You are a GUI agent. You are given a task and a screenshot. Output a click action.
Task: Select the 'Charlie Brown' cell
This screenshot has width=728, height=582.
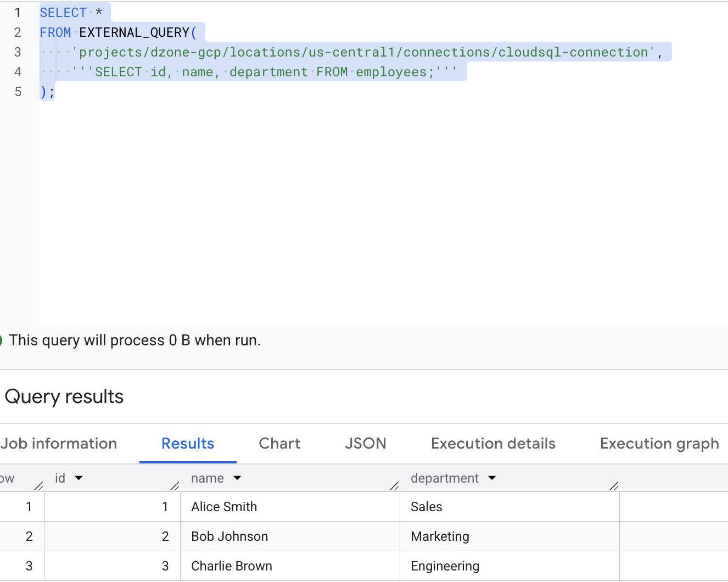(290, 566)
